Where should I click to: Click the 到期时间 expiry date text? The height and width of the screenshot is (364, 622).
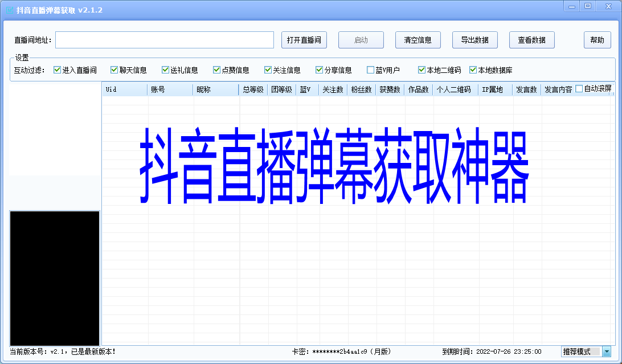click(x=492, y=351)
